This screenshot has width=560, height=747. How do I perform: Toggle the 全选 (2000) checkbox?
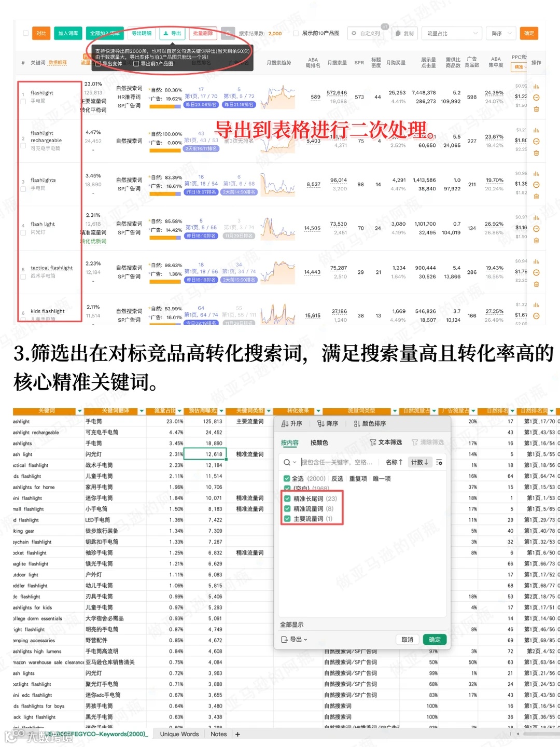(287, 479)
